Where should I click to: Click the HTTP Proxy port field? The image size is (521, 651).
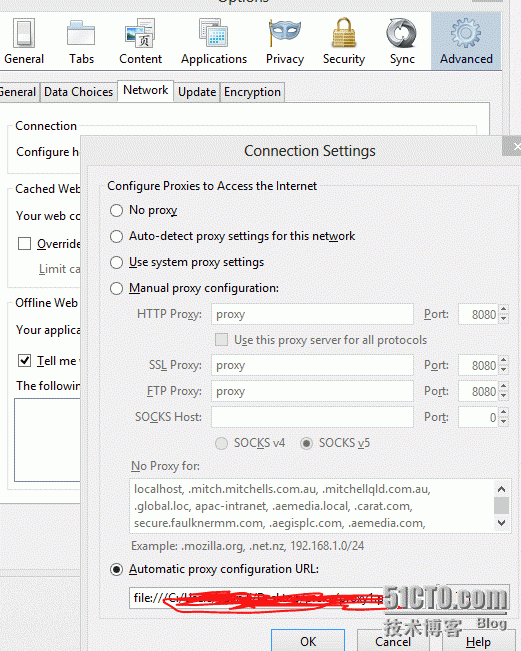pyautogui.click(x=478, y=314)
